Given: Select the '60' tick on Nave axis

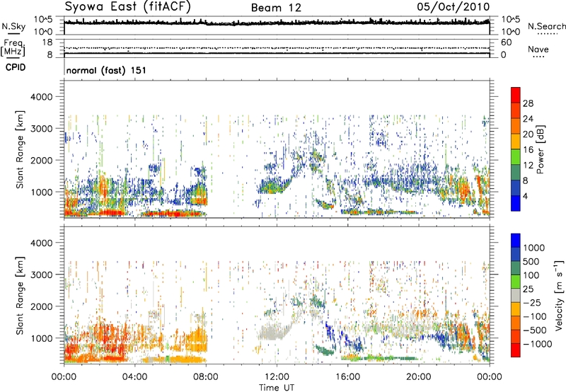Looking at the screenshot, I should click(506, 42).
